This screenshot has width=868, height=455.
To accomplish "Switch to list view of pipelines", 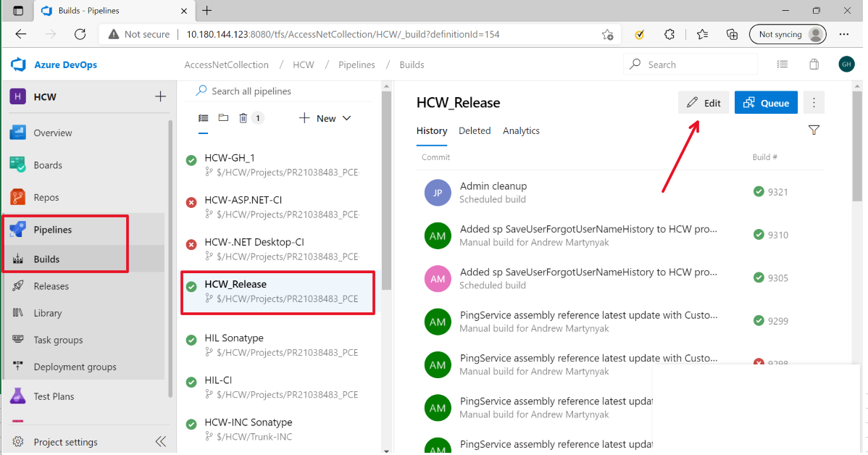I will (x=203, y=118).
